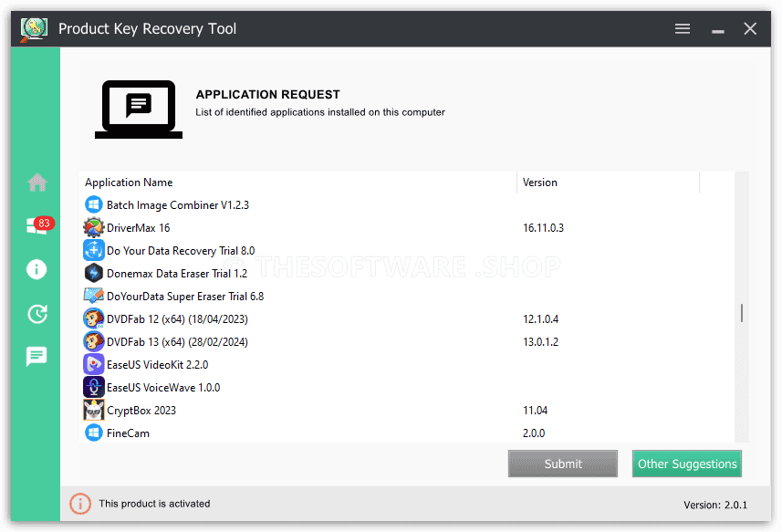
Task: Click the Donemax Data Eraser icon
Action: coord(94,273)
